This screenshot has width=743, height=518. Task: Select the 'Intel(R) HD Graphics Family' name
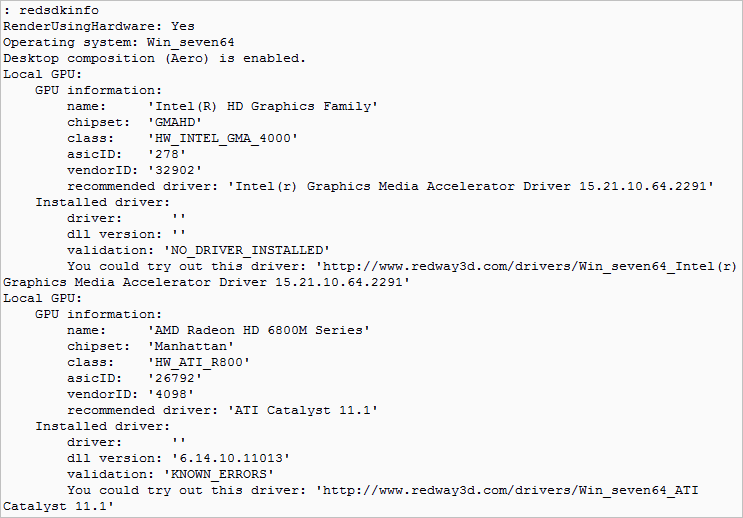coord(262,106)
